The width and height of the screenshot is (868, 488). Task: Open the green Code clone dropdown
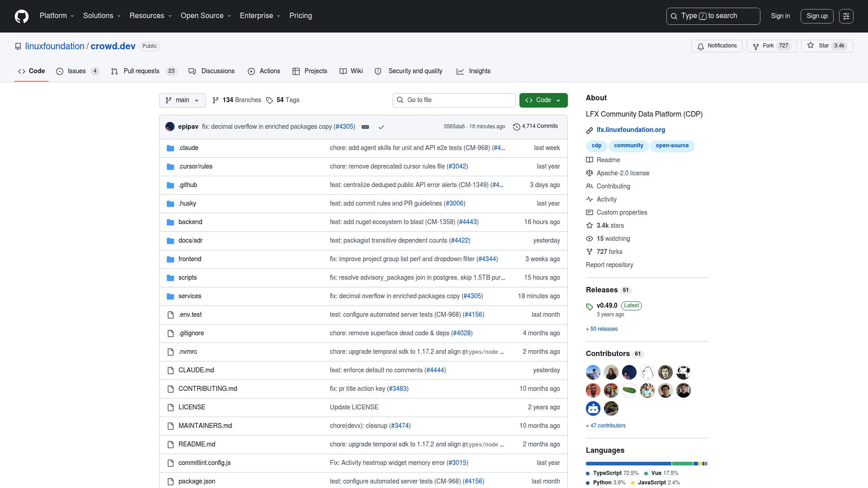[543, 100]
